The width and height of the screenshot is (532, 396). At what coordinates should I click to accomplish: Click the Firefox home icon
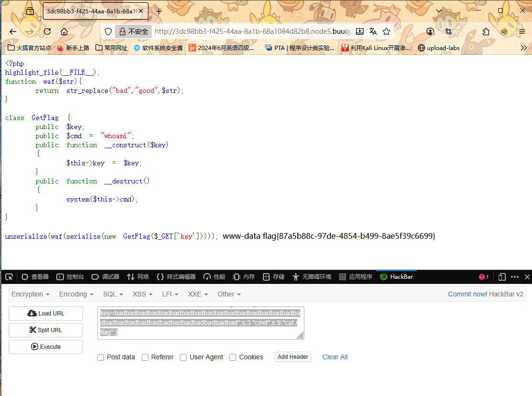[x=64, y=31]
